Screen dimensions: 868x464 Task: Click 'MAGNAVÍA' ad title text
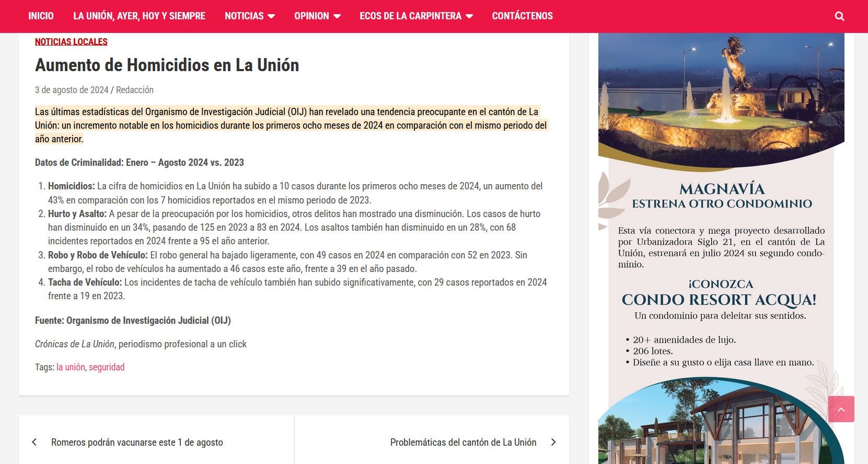pyautogui.click(x=722, y=189)
